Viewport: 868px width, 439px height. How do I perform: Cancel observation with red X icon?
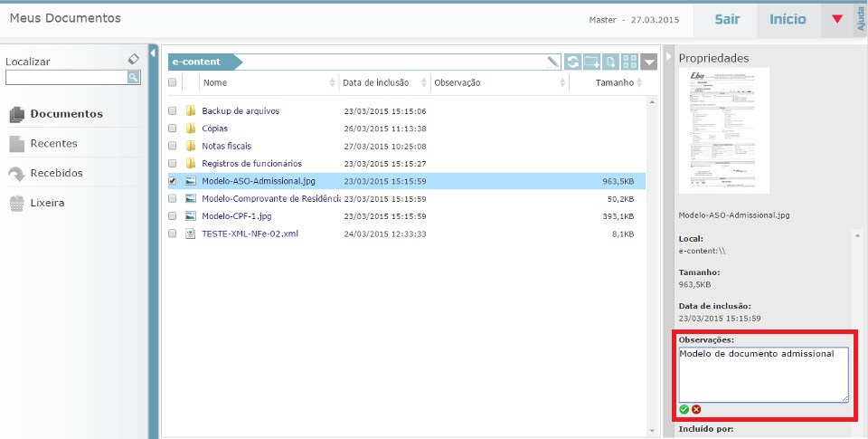[x=696, y=410]
